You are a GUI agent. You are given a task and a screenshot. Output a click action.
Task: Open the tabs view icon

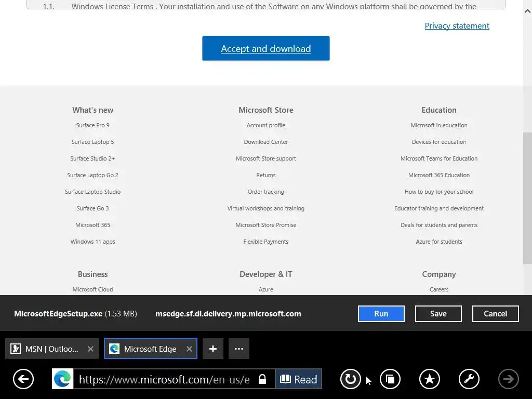[390, 379]
